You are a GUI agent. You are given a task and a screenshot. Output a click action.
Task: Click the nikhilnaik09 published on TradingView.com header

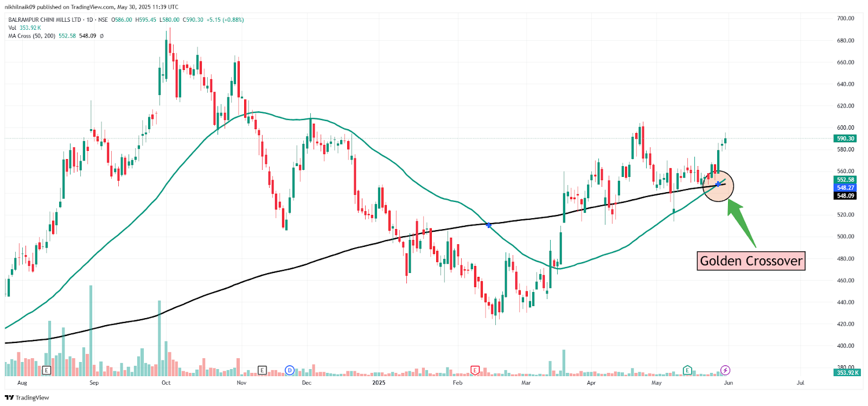tap(91, 7)
